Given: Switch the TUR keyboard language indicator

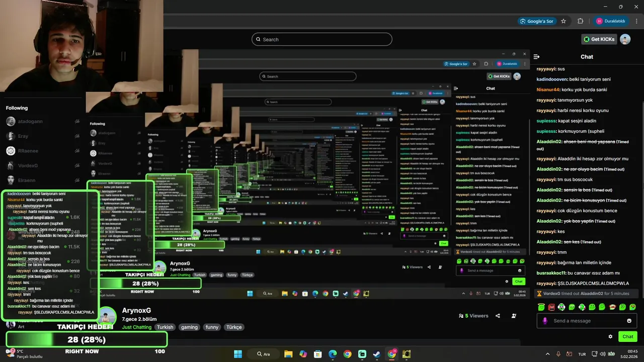Looking at the screenshot, I should pos(582,354).
